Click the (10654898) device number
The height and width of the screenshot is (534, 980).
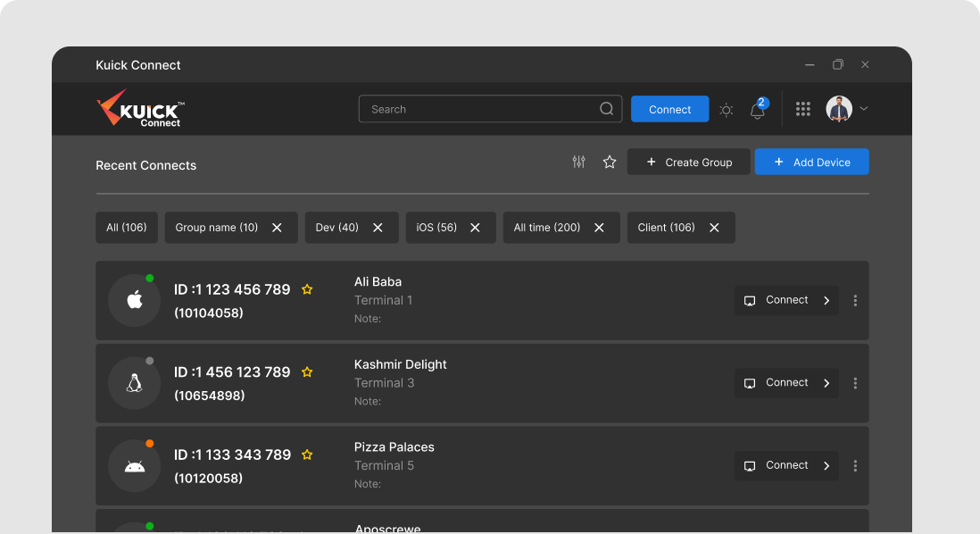pyautogui.click(x=210, y=396)
